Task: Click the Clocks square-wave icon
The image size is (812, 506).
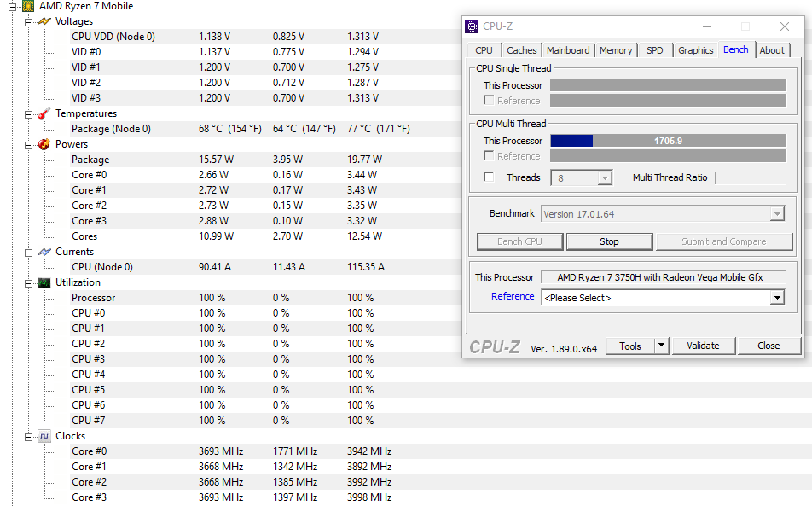Action: (44, 436)
